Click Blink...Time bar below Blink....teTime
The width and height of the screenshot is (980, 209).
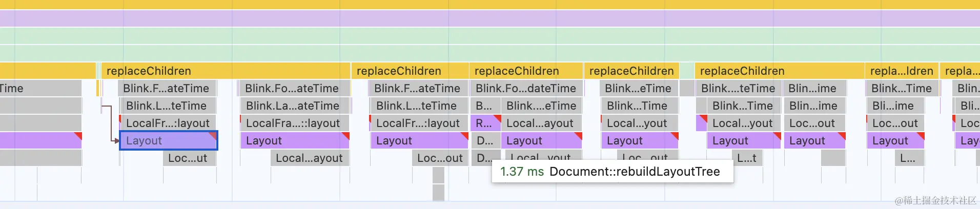tap(744, 106)
